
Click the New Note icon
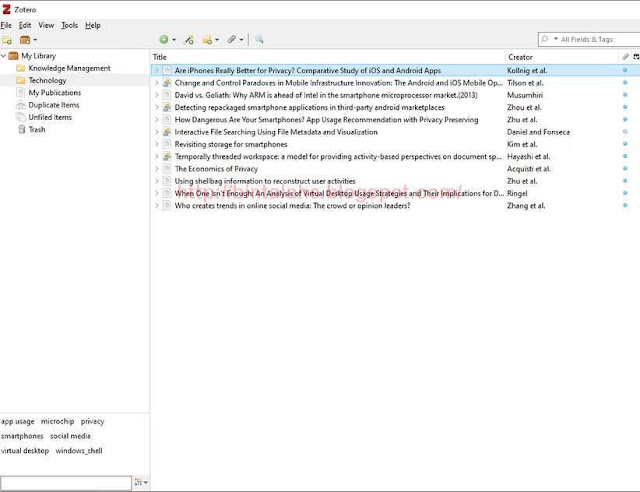pos(207,40)
